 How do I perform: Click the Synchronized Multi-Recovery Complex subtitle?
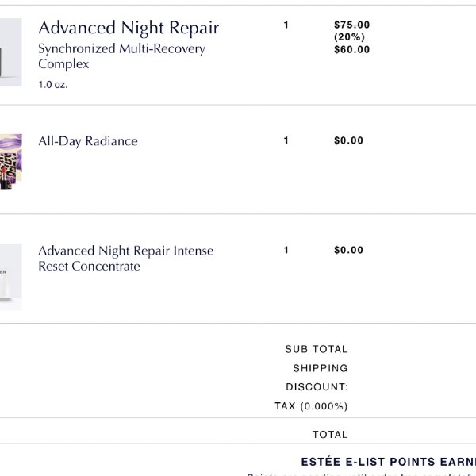[121, 56]
